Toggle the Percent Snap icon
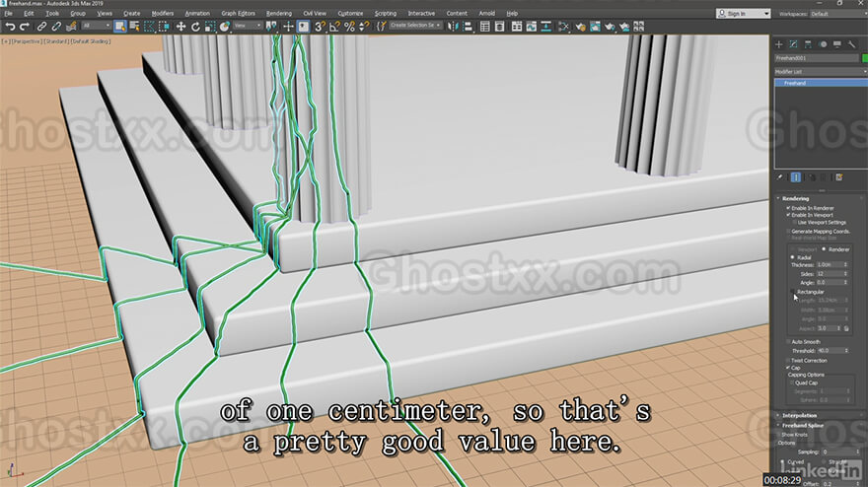The image size is (868, 487). [x=349, y=26]
